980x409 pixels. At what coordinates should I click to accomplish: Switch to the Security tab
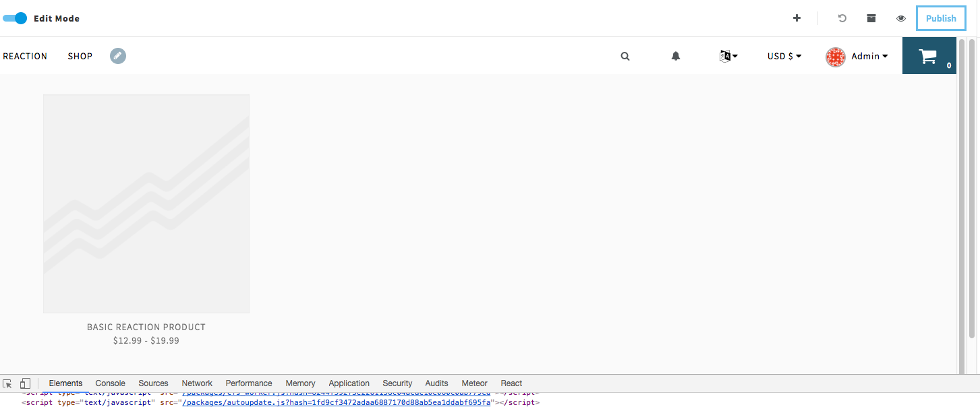[x=397, y=383]
